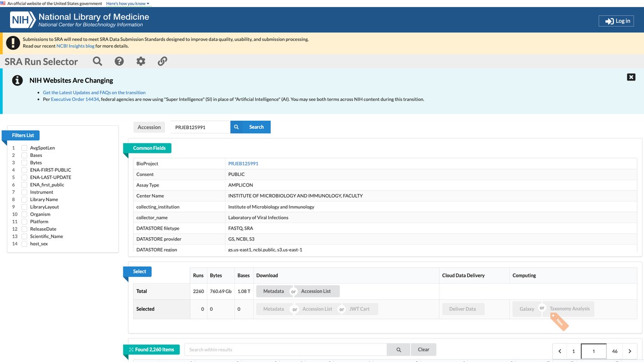Viewport: 644px width, 362px height.
Task: Go to previous results page arrow
Action: 559,351
